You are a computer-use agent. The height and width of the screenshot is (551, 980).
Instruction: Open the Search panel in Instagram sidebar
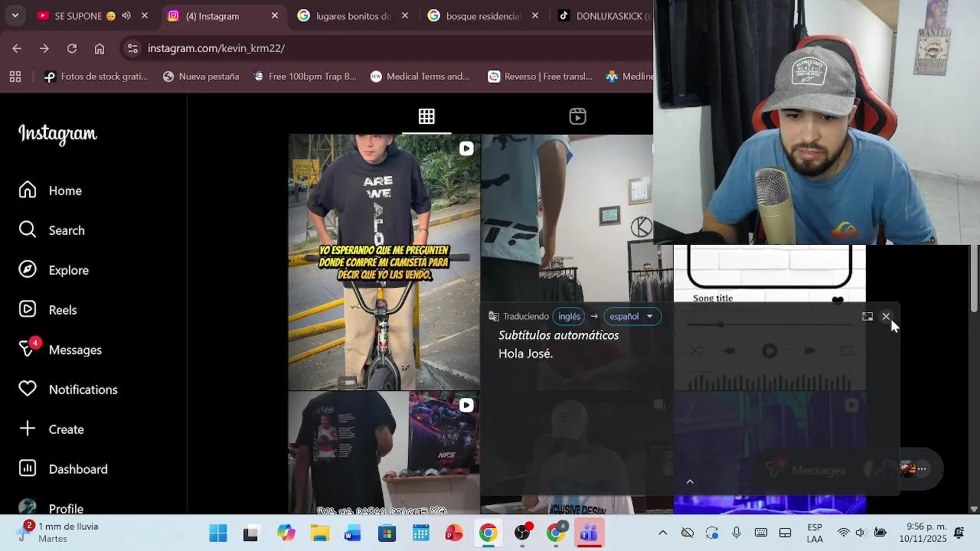(51, 230)
